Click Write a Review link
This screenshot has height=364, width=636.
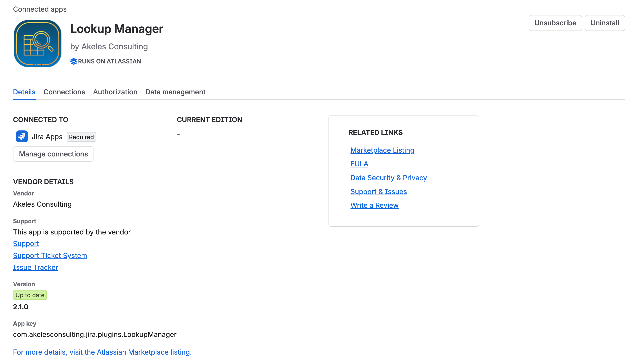[374, 205]
